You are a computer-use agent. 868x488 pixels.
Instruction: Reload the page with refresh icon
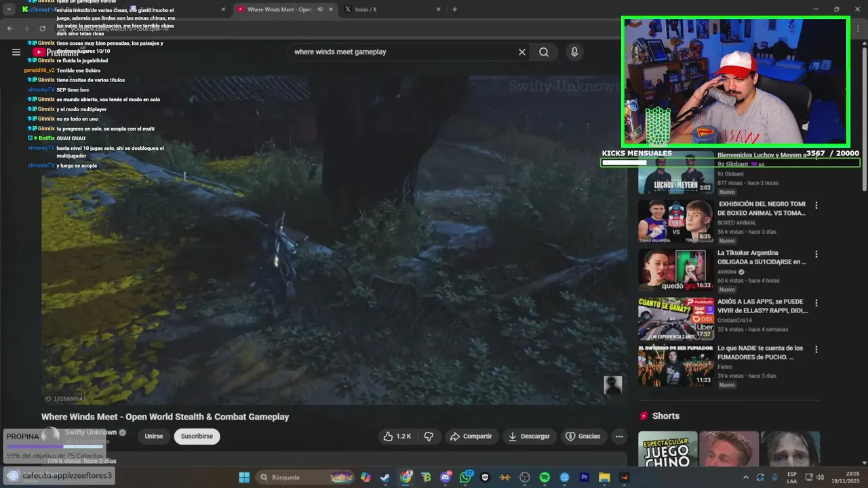tap(42, 28)
